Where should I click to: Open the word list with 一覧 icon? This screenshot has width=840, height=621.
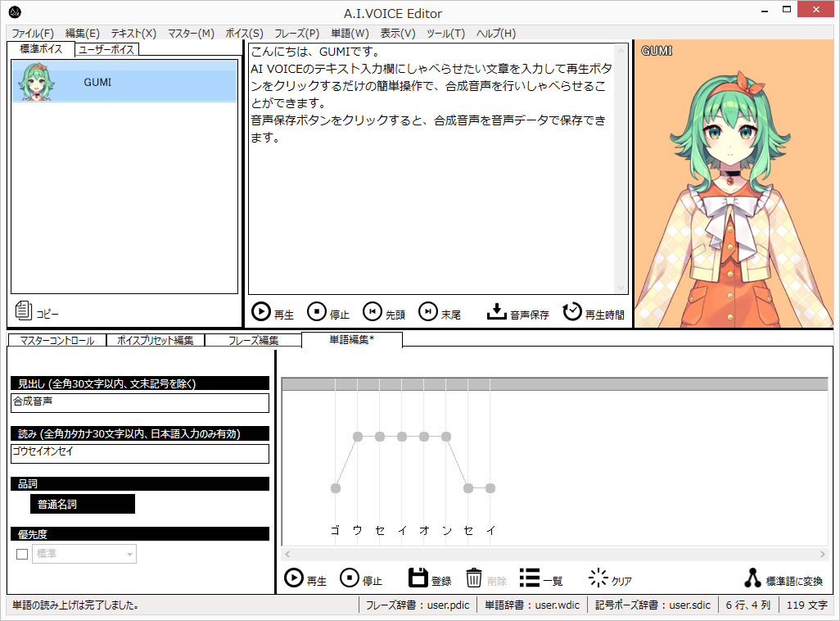coord(530,578)
